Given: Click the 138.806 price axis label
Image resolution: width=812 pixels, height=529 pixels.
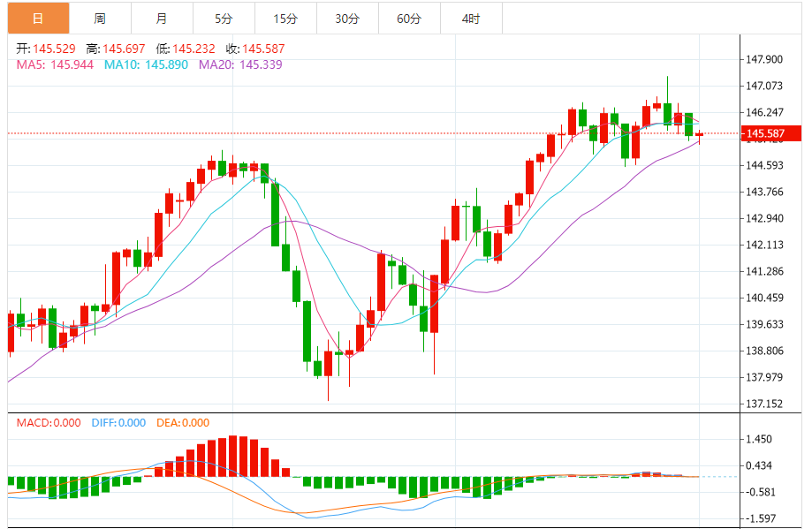Looking at the screenshot, I should [x=764, y=351].
